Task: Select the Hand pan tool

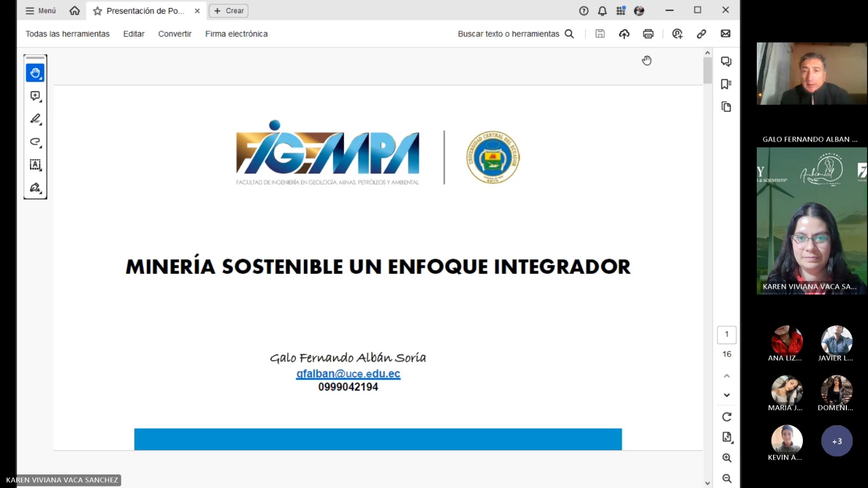Action: pyautogui.click(x=35, y=73)
